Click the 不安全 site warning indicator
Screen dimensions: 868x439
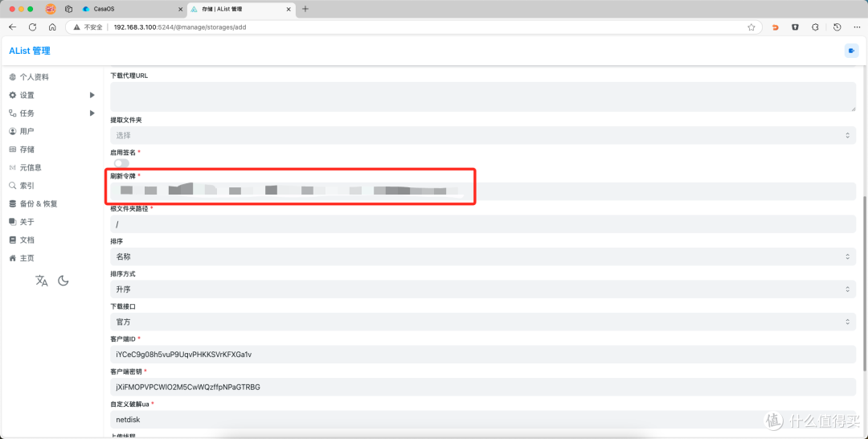click(x=88, y=27)
